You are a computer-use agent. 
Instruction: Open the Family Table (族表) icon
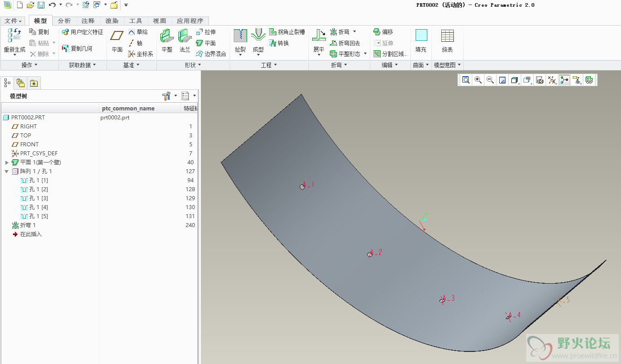(x=447, y=36)
